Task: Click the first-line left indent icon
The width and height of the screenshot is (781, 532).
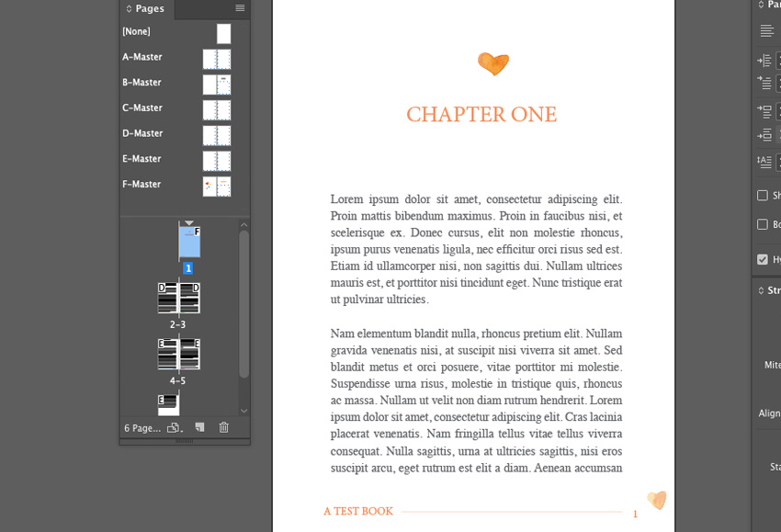Action: pos(765,85)
